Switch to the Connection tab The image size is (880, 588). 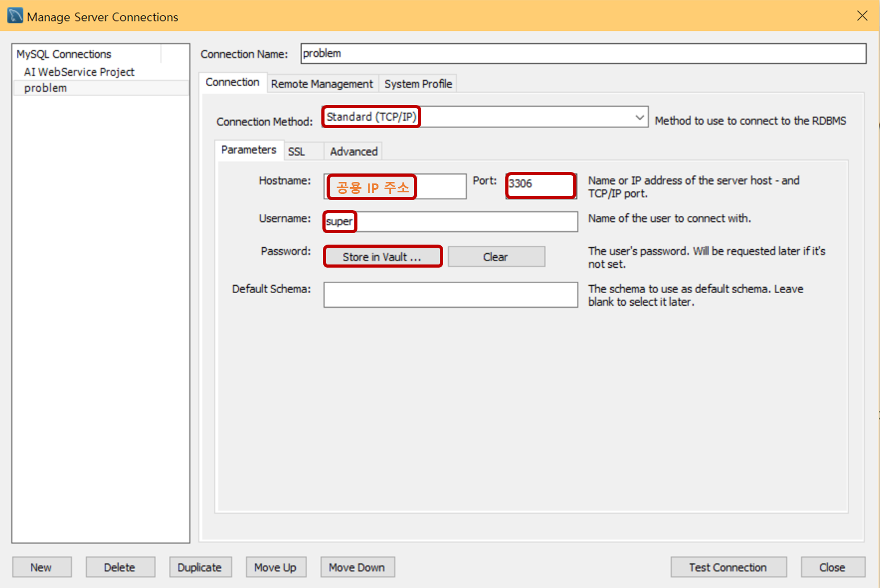point(233,83)
